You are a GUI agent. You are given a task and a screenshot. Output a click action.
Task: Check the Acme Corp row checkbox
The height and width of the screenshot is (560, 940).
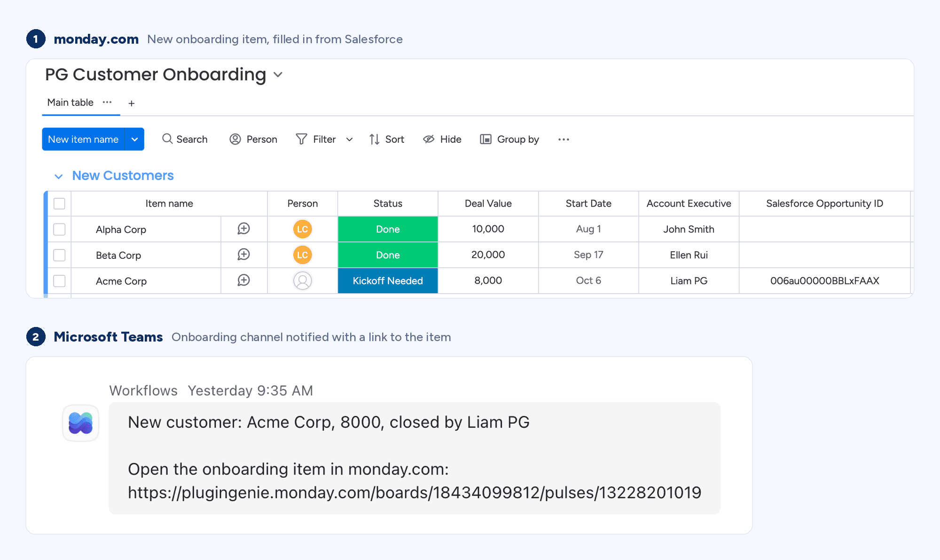(x=59, y=281)
